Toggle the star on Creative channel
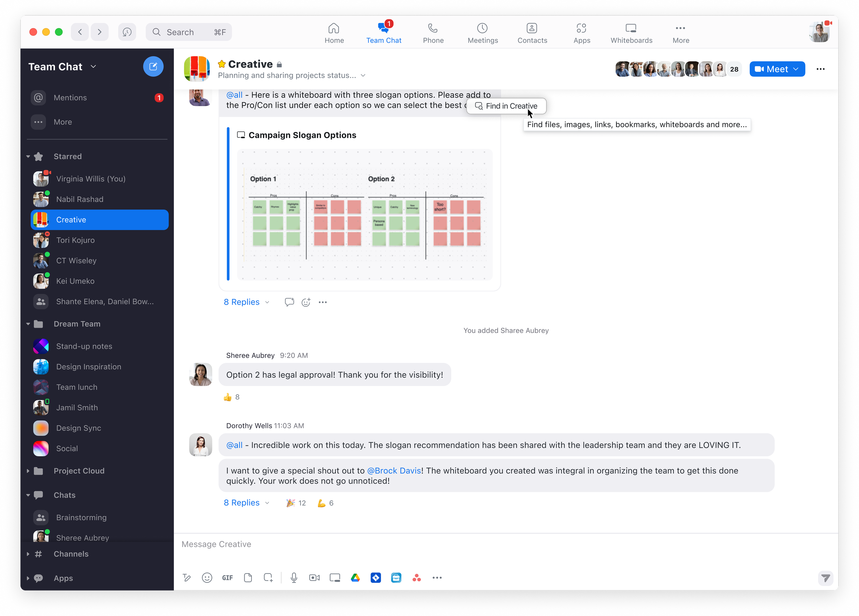The width and height of the screenshot is (859, 616). [222, 64]
